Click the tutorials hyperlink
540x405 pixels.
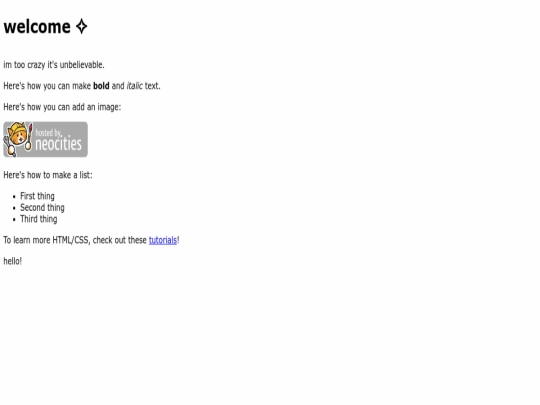(x=163, y=240)
